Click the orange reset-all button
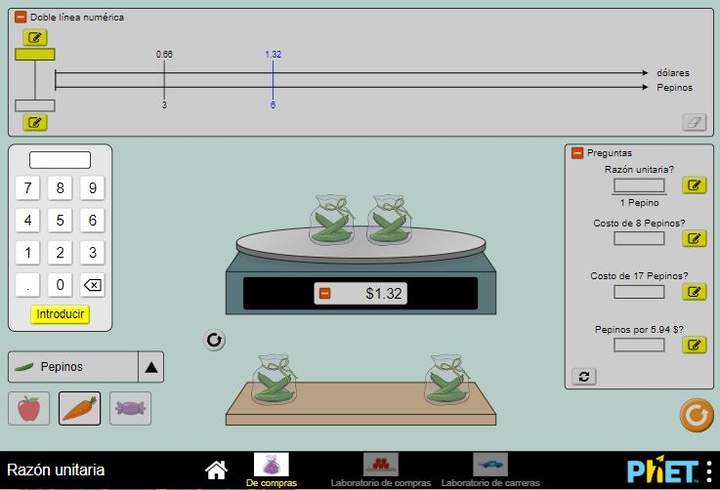This screenshot has width=720, height=490. (696, 414)
